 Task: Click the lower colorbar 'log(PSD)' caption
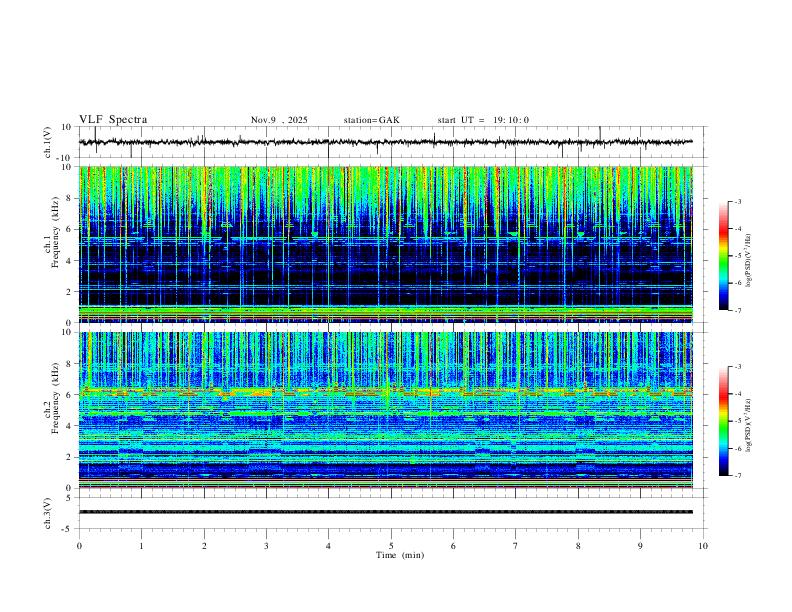pos(748,425)
